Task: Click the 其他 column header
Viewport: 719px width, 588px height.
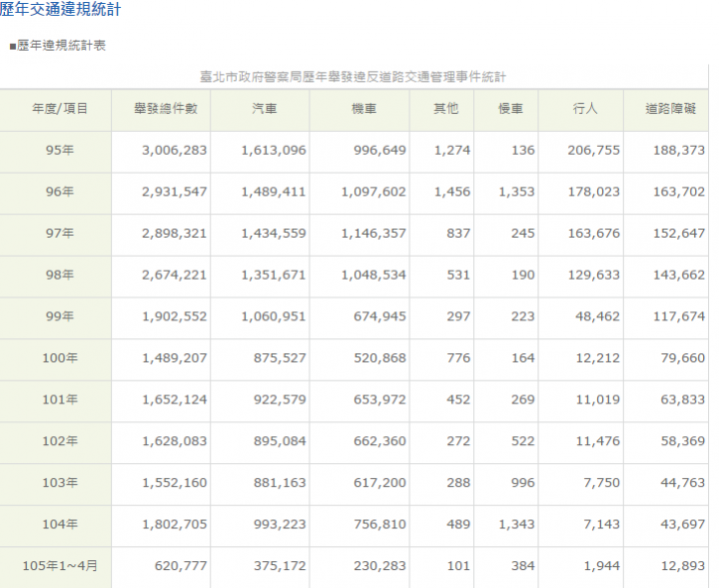Action: point(446,109)
